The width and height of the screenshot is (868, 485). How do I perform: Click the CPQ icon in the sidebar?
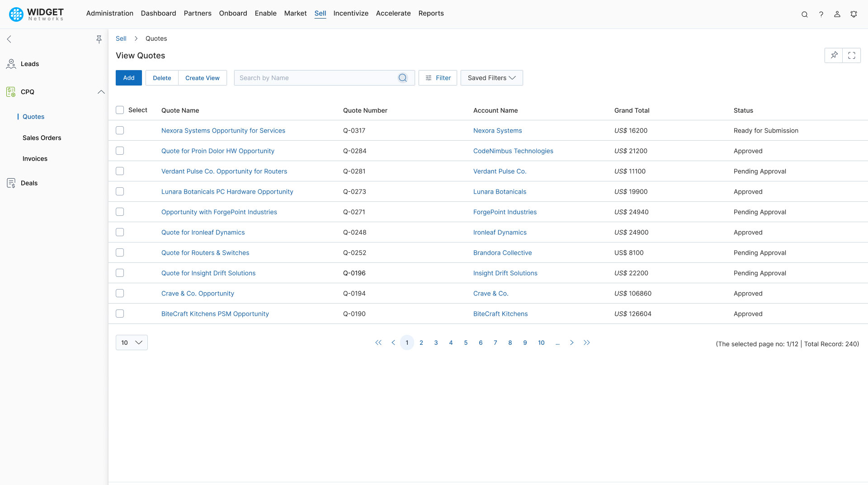10,91
